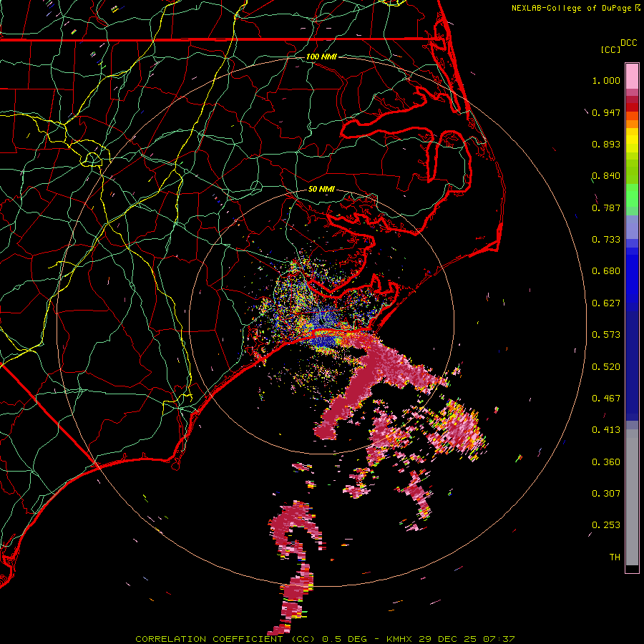
Task: Click the [CC] unit label above colorbar
Action: pos(610,49)
